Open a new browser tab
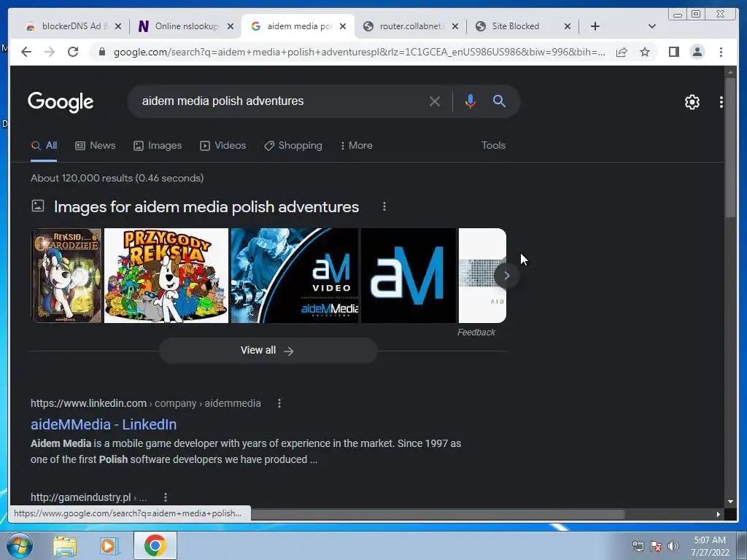This screenshot has height=560, width=747. click(x=595, y=26)
